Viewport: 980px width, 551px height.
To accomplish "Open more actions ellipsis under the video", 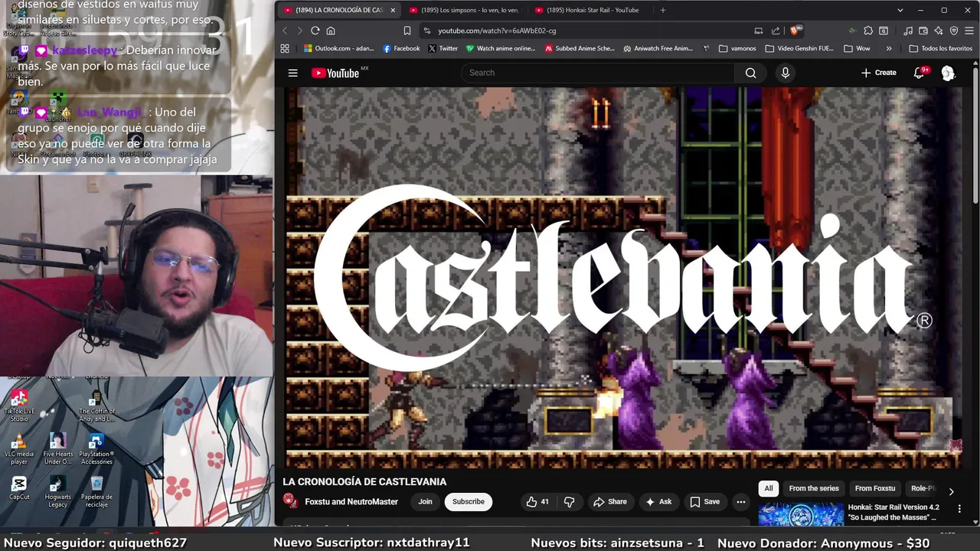I will [x=740, y=502].
